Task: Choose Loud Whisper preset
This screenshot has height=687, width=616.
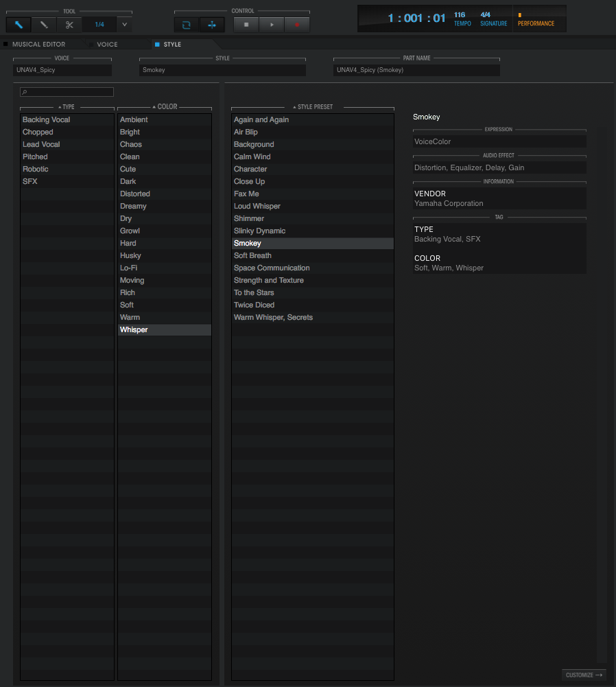Action: coord(313,206)
